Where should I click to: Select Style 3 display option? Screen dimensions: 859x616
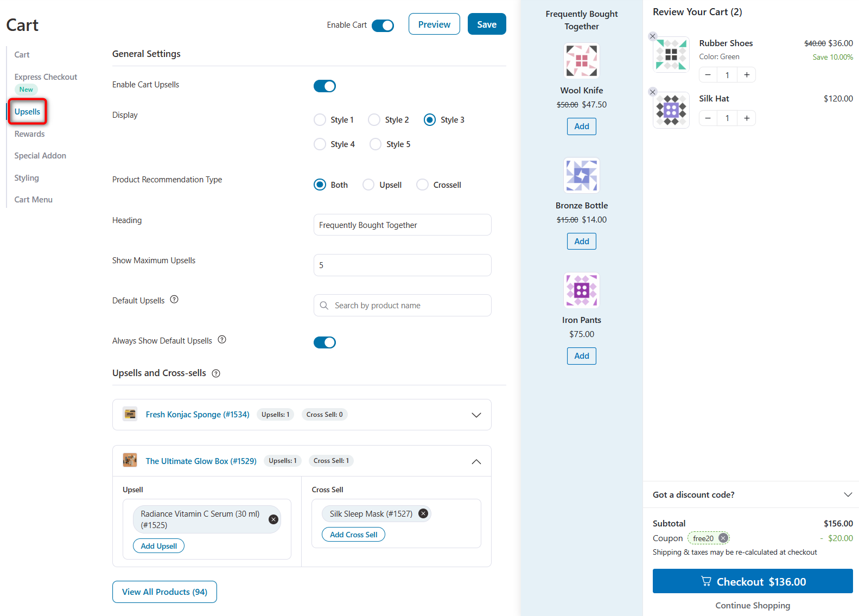430,119
